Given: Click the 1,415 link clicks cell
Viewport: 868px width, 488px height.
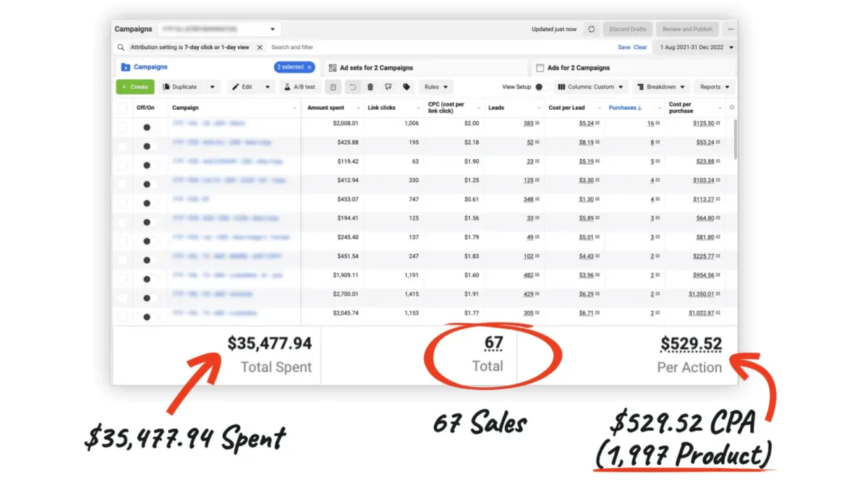Looking at the screenshot, I should coord(410,294).
